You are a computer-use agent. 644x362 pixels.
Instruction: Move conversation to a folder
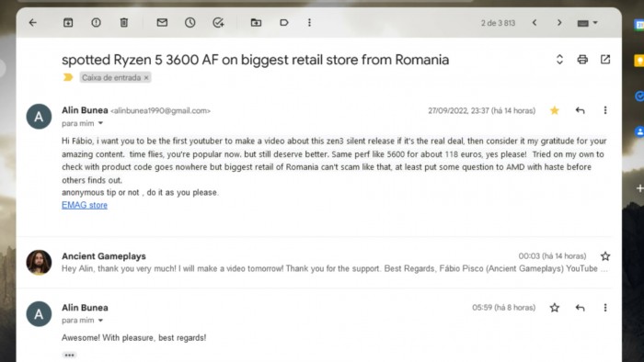[x=257, y=23]
